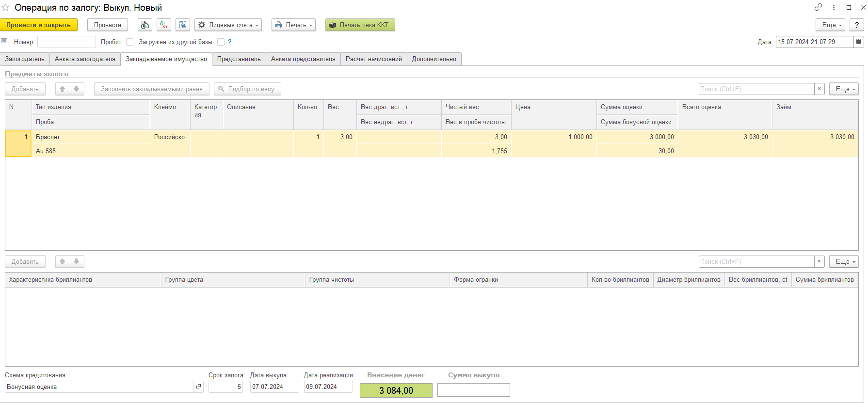The image size is (868, 403).
Task: Click Добавить above pledge items table
Action: coord(25,89)
